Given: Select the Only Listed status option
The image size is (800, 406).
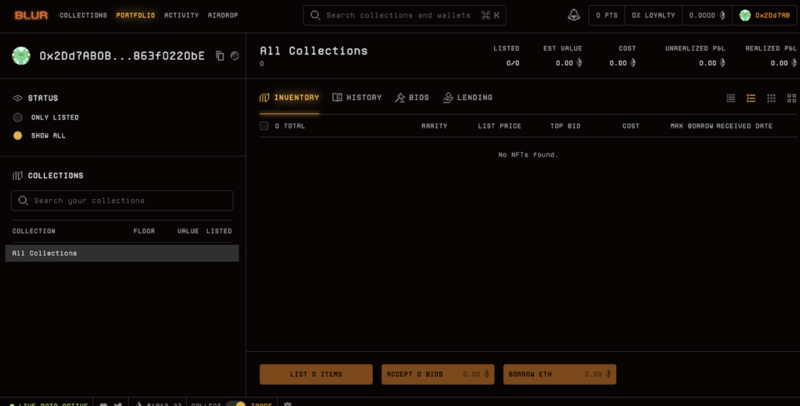Looking at the screenshot, I should (17, 117).
